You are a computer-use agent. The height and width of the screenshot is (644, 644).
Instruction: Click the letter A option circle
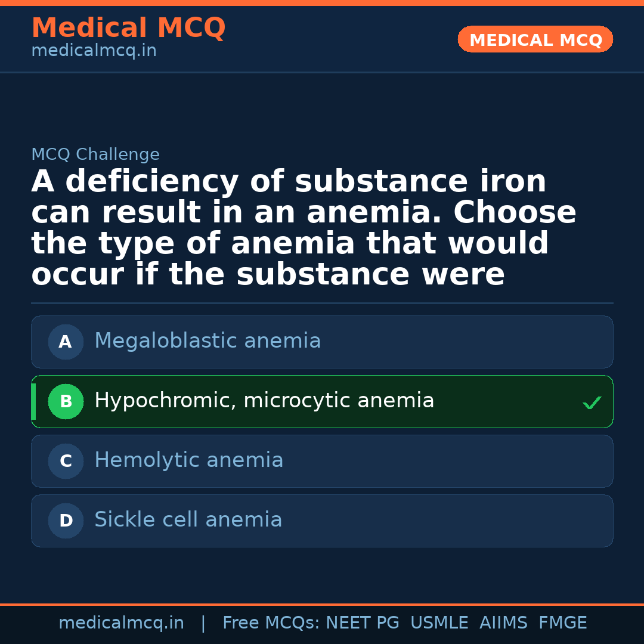tap(66, 342)
